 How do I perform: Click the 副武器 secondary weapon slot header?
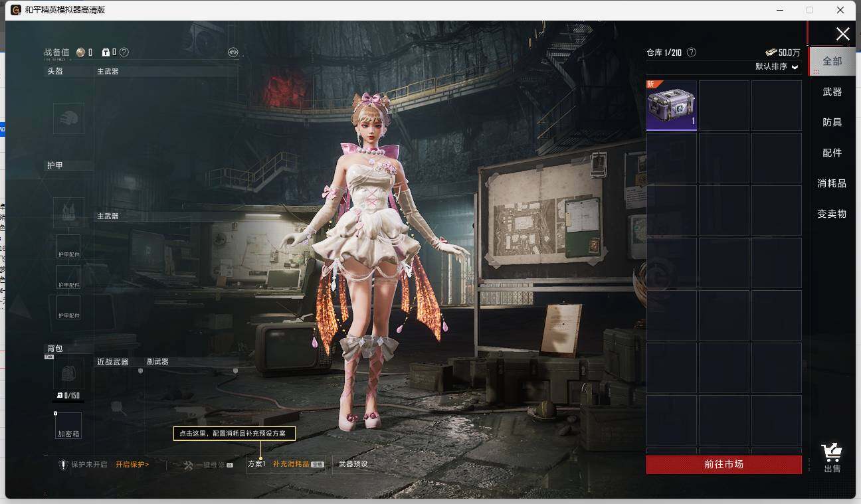click(157, 362)
